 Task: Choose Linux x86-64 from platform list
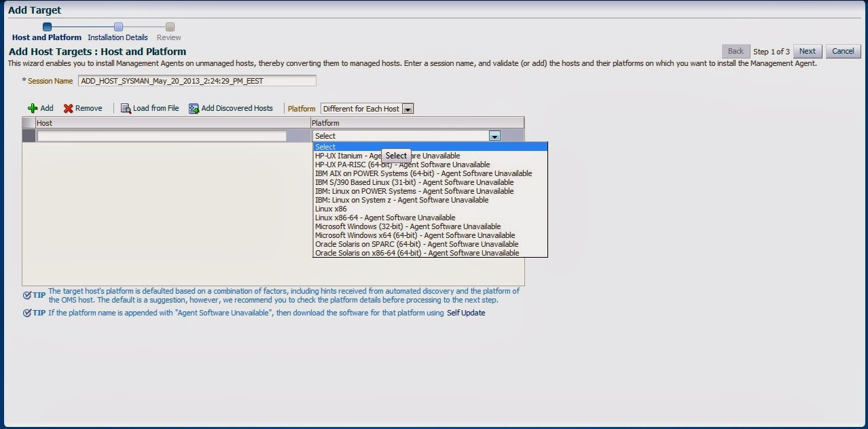[x=385, y=218]
